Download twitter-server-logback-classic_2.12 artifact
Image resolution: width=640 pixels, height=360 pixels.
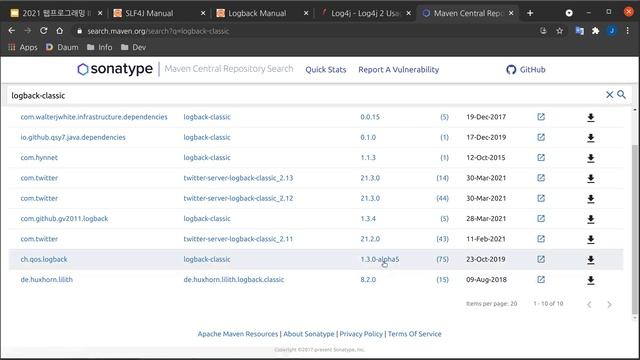click(x=591, y=199)
